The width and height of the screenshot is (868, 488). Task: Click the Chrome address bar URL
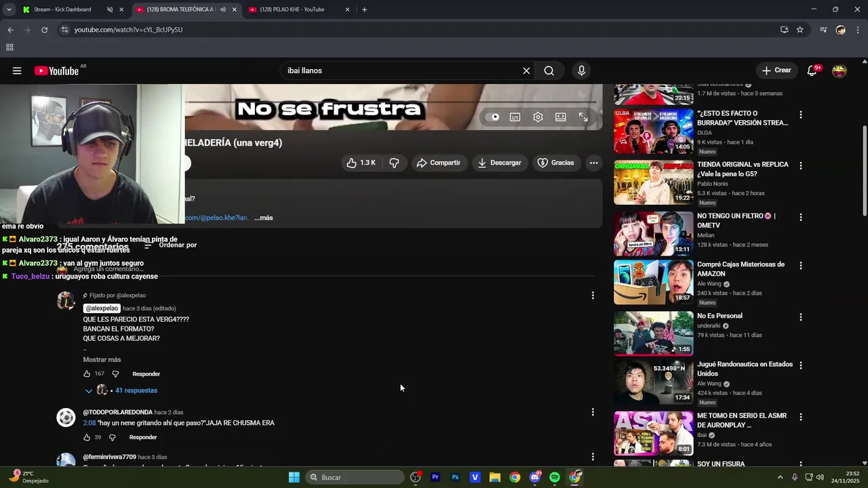(x=128, y=30)
